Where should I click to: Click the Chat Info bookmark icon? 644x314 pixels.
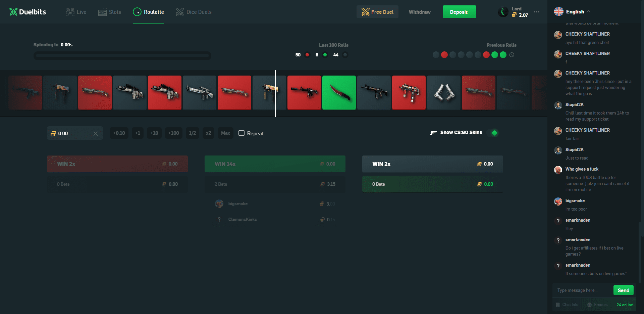coord(558,305)
